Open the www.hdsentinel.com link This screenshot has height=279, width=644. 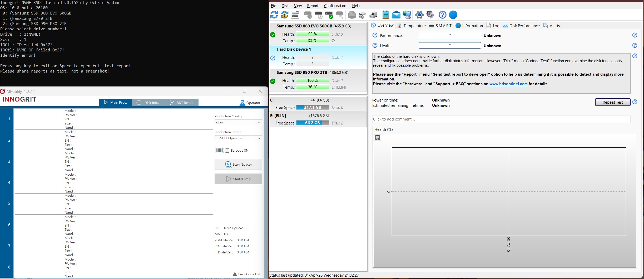click(508, 84)
